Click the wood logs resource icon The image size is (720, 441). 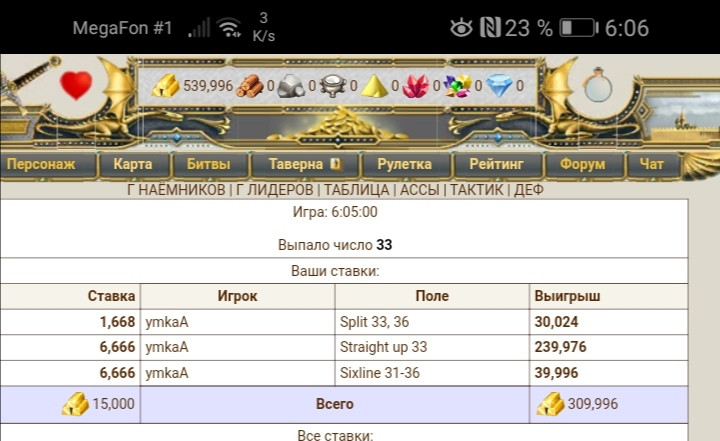(x=250, y=86)
